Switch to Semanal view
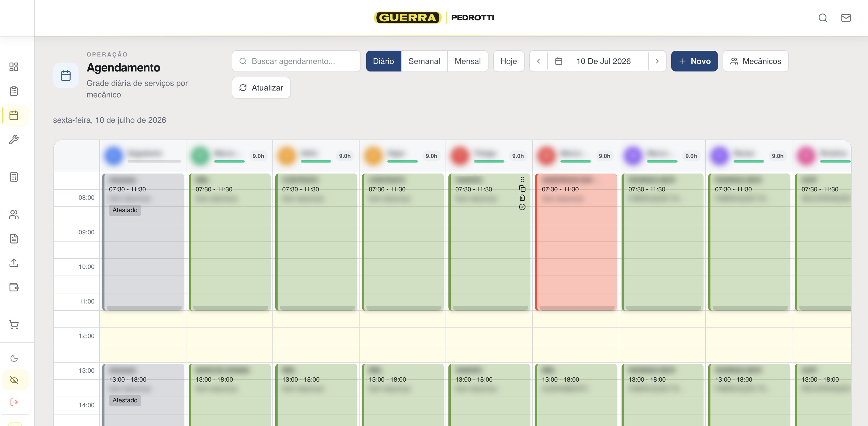Screen dimensions: 868x426 424,61
